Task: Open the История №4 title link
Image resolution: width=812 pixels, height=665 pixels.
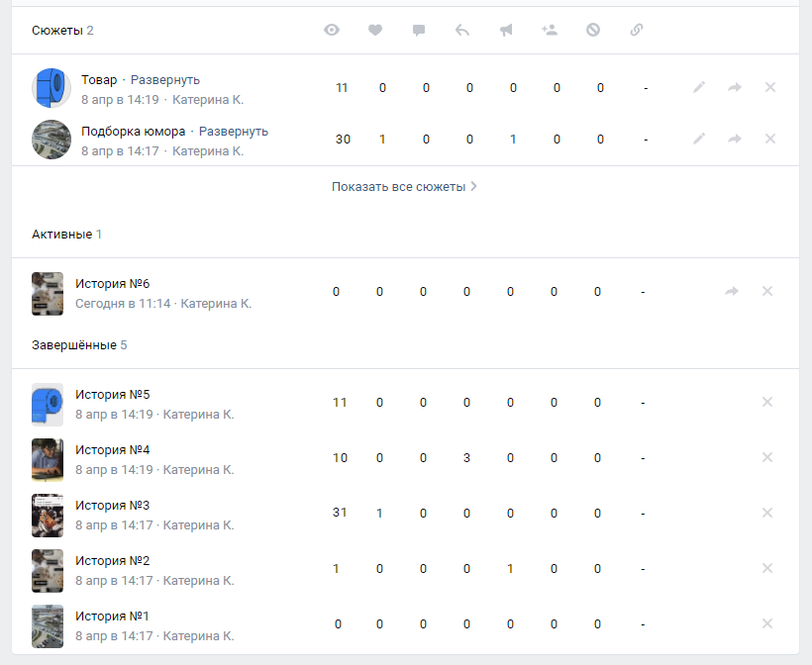Action: 112,450
